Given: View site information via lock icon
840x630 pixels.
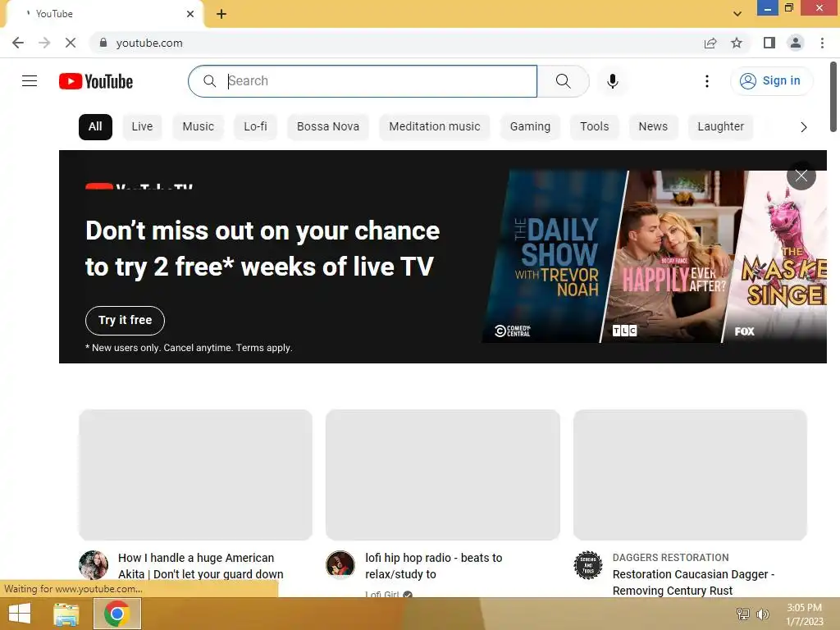Looking at the screenshot, I should 103,43.
